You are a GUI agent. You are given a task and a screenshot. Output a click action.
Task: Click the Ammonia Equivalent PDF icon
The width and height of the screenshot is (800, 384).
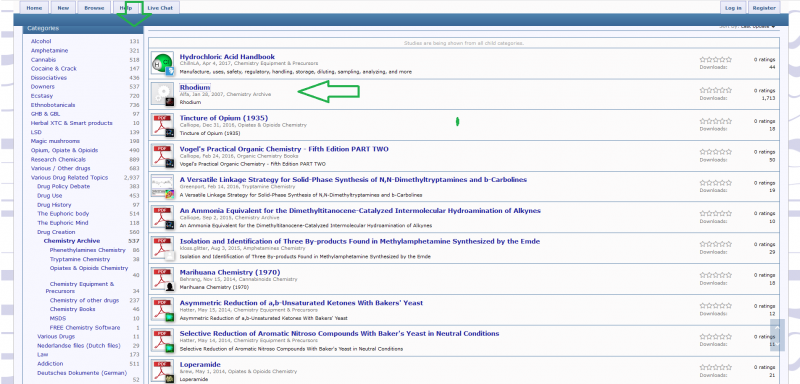(x=163, y=218)
